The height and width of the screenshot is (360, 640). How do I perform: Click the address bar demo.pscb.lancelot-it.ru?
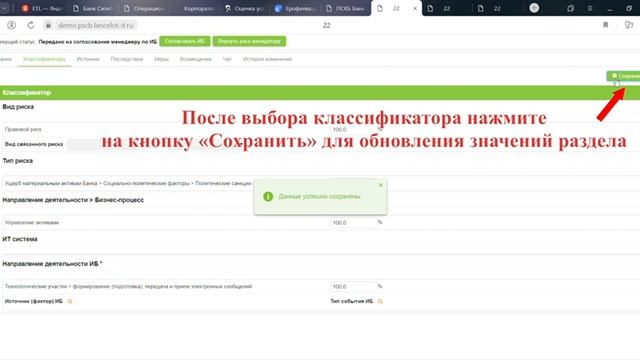tap(96, 25)
